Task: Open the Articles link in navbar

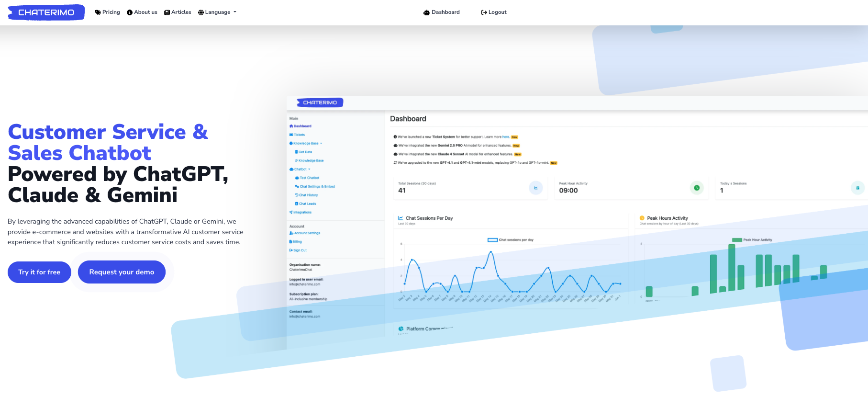Action: click(178, 12)
